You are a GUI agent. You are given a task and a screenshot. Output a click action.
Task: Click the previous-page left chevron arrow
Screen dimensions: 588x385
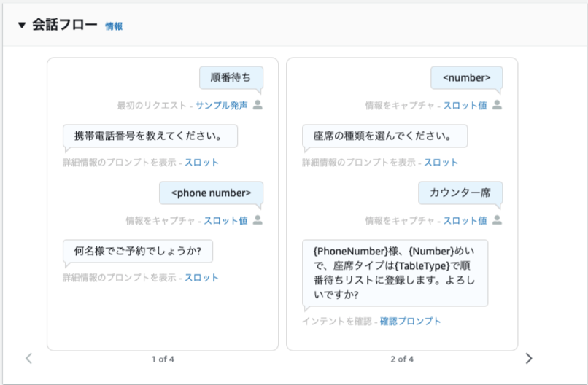(29, 358)
